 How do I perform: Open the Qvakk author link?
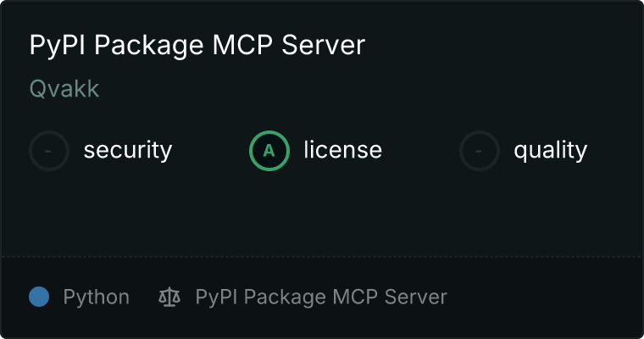[64, 89]
